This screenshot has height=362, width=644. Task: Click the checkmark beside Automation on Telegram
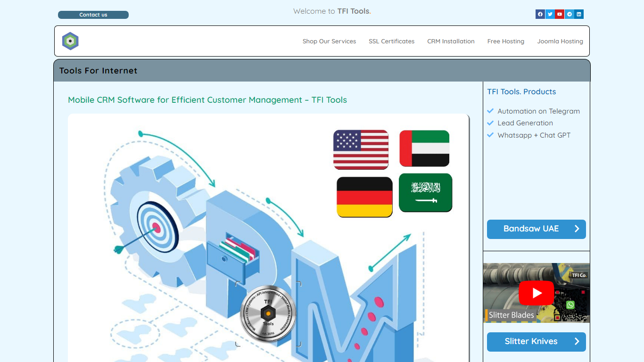(x=490, y=111)
